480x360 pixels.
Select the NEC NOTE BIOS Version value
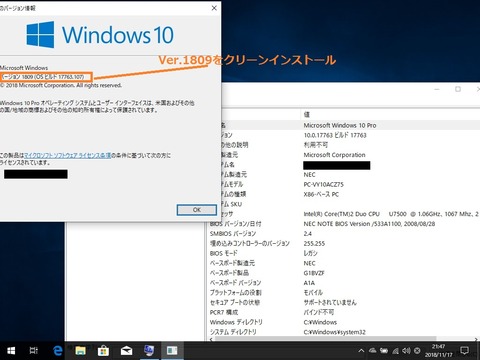[x=369, y=224]
